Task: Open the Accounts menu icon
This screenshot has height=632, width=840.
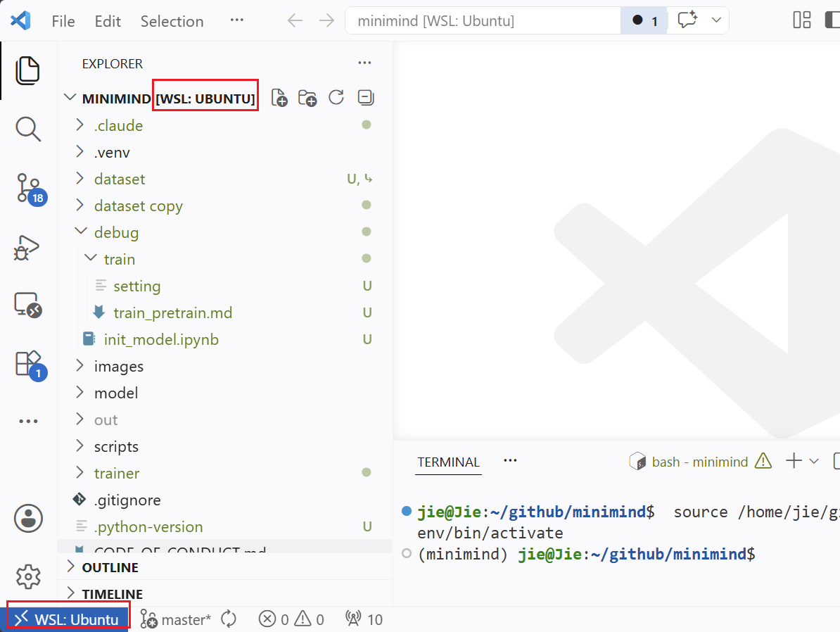Action: click(x=28, y=519)
